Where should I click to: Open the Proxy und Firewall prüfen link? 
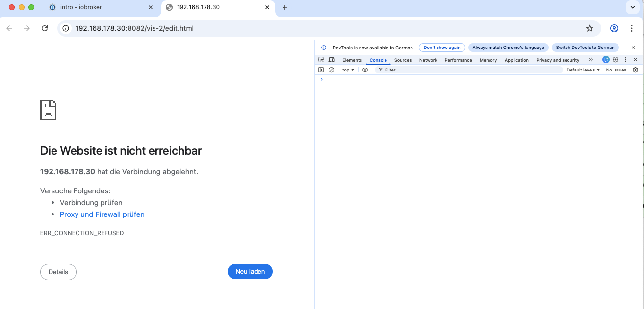click(x=102, y=214)
